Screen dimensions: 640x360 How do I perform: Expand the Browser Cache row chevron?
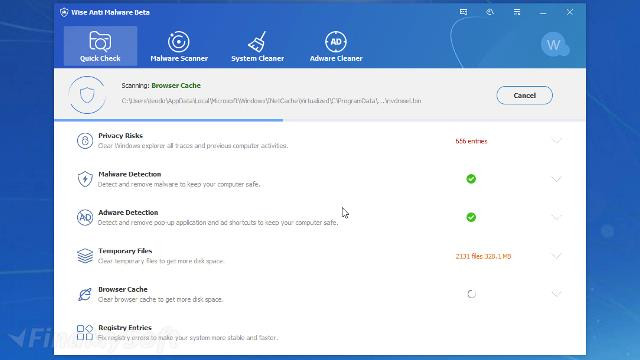(x=556, y=293)
